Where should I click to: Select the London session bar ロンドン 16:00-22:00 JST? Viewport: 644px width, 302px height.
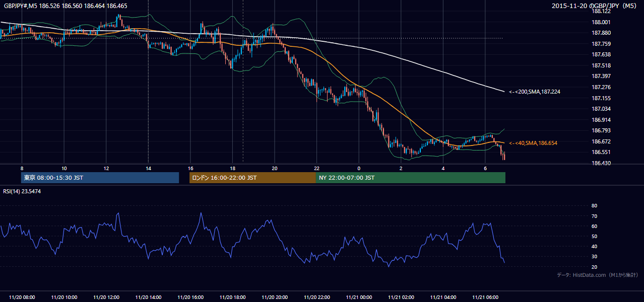point(252,178)
